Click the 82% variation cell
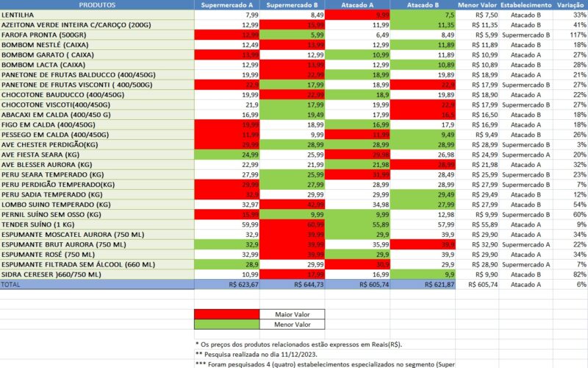This screenshot has width=588, height=368. 570,275
